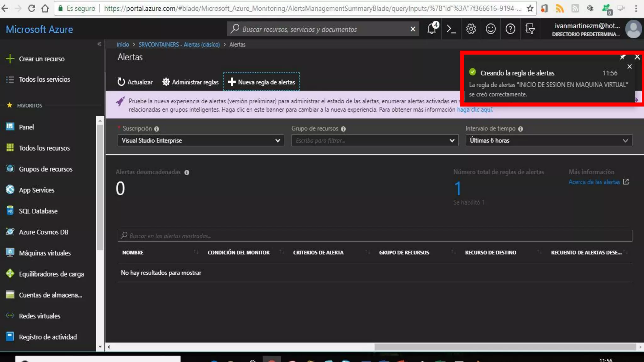This screenshot has height=362, width=644.
Task: Collapse the left sidebar with double chevron
Action: 99,44
